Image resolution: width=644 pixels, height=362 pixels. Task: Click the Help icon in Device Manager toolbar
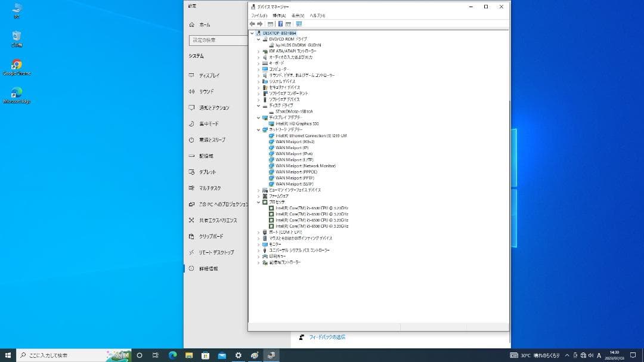(x=280, y=24)
